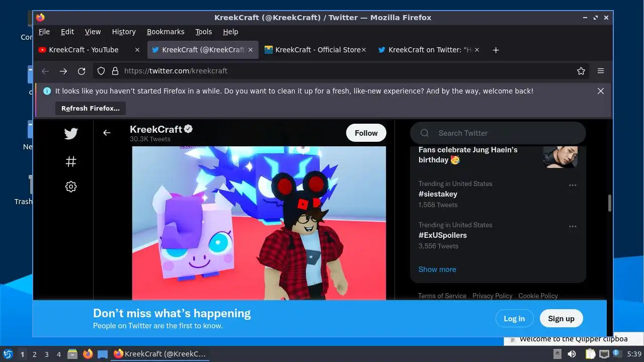Image resolution: width=644 pixels, height=362 pixels.
Task: Open Jung Haein's birthday trend
Action: 468,155
